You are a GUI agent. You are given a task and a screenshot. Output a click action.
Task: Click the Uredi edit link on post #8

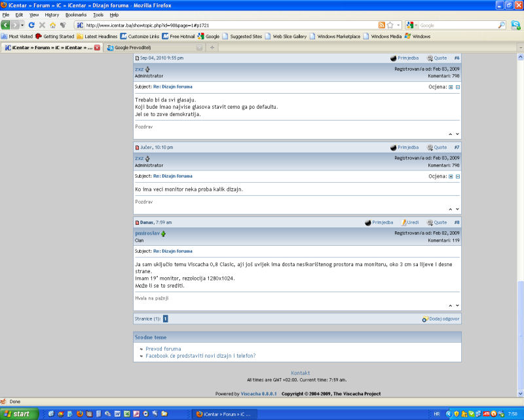coord(410,223)
